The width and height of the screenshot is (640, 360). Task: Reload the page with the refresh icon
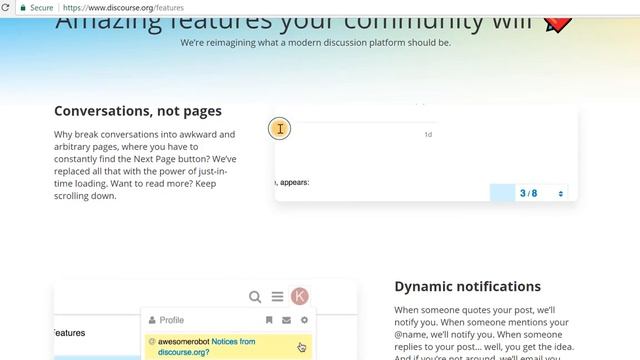coord(5,7)
